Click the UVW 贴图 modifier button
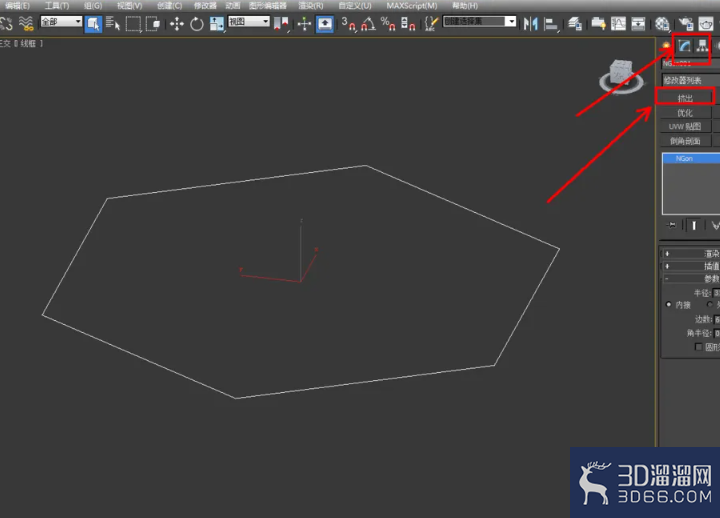 tap(685, 127)
